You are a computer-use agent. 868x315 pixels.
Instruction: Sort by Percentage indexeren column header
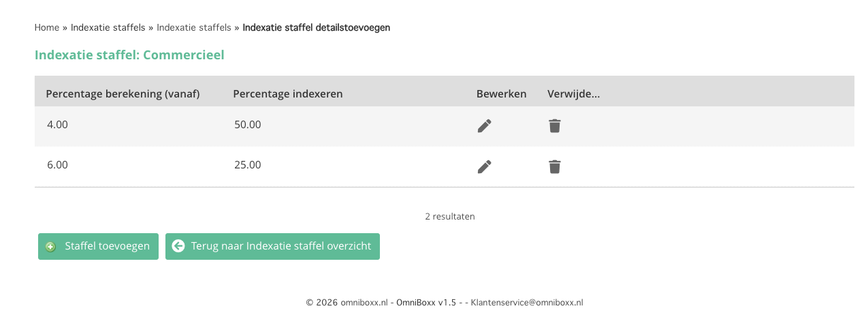287,93
